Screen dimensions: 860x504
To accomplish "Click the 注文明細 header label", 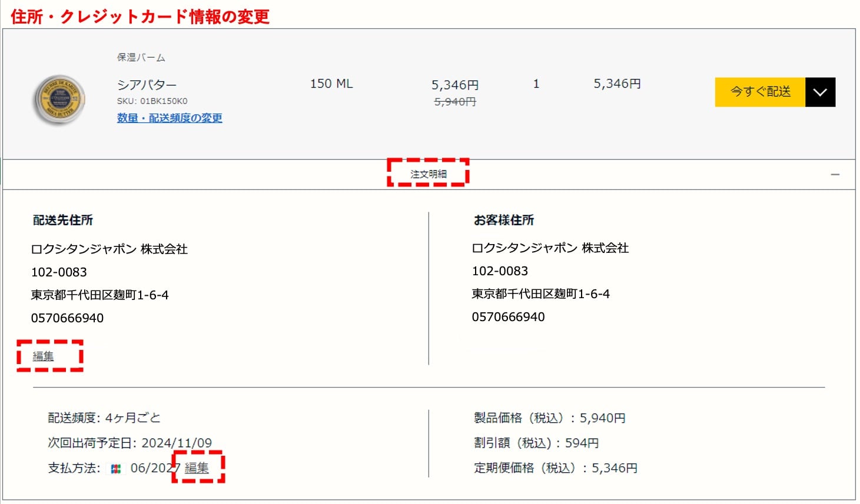I will tap(428, 174).
